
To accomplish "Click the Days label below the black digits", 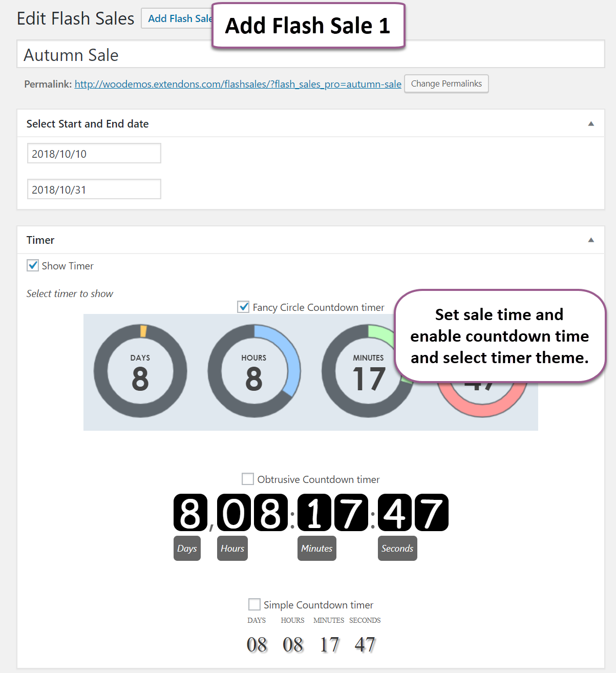I will pos(187,548).
